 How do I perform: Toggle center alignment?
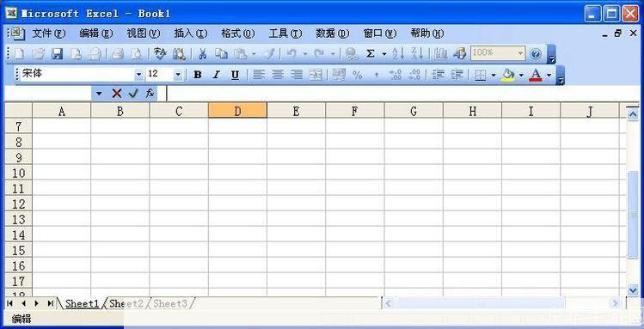[x=278, y=75]
